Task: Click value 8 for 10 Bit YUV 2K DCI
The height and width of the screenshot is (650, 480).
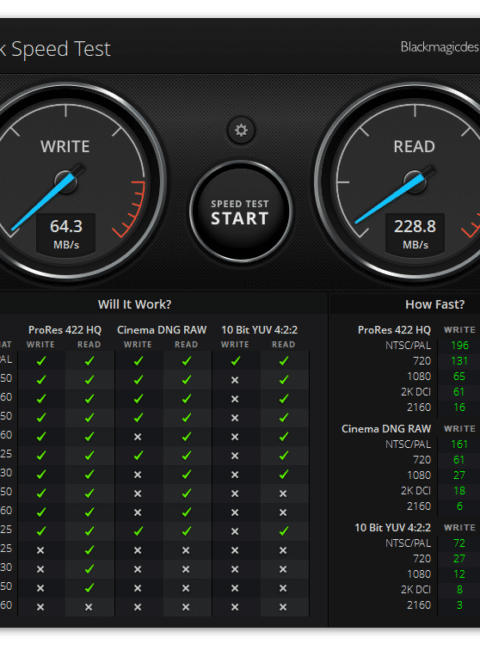Action: [460, 589]
